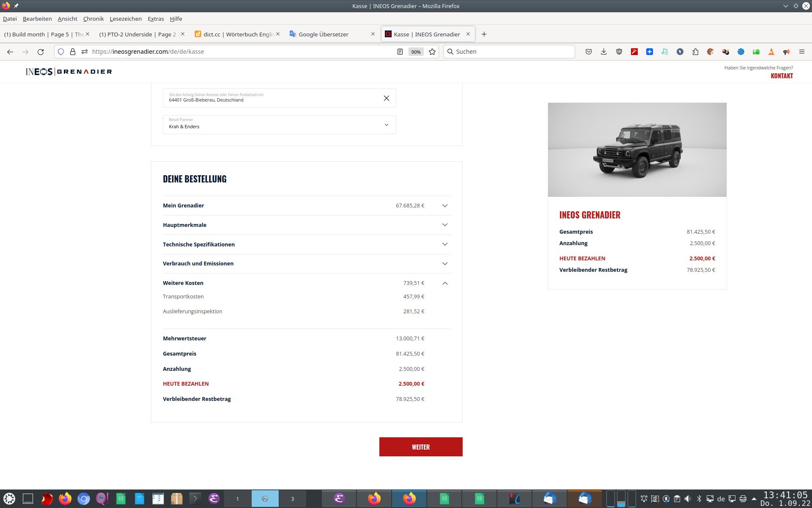This screenshot has width=812, height=508.
Task: Open the Bearbeiten menu
Action: pyautogui.click(x=37, y=19)
